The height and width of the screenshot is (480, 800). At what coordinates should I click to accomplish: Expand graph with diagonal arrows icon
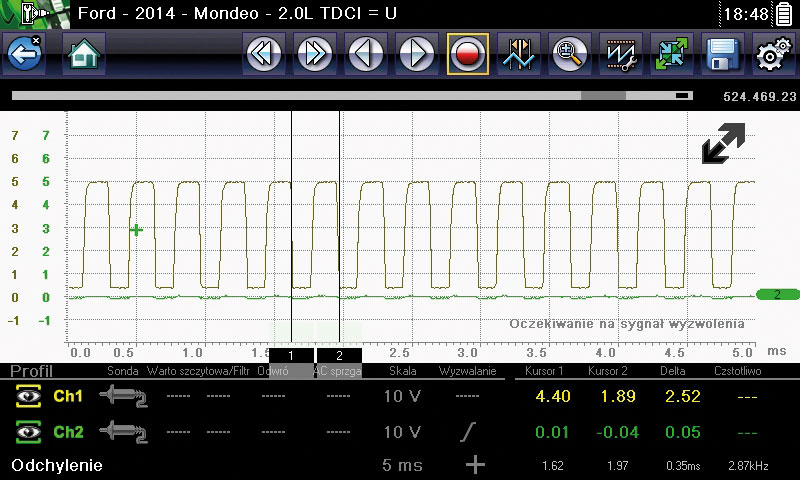722,144
